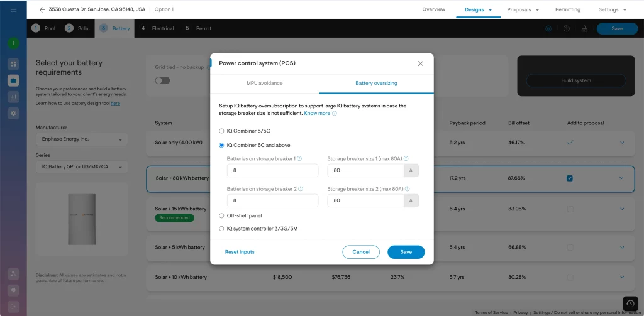Click into the Storage breaker size 1 field

tap(365, 171)
